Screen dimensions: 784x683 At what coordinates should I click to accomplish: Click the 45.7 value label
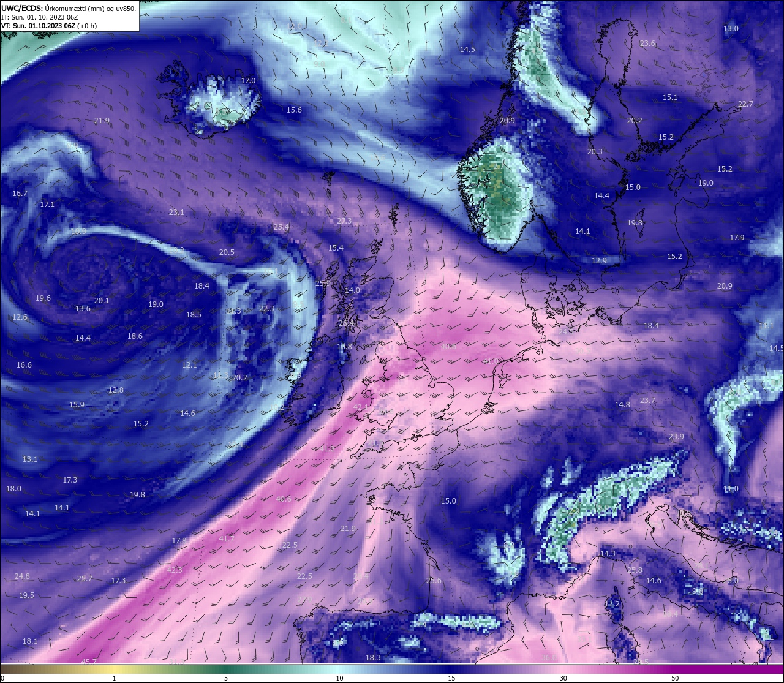[x=89, y=662]
